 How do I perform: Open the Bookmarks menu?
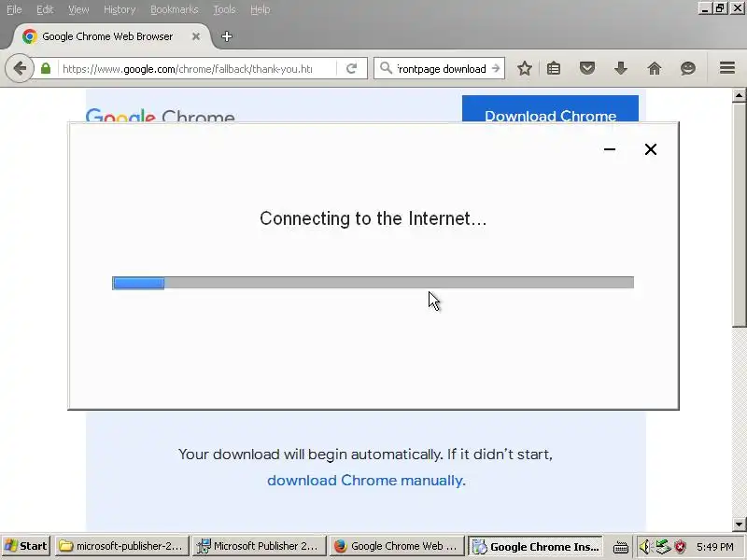coord(174,9)
